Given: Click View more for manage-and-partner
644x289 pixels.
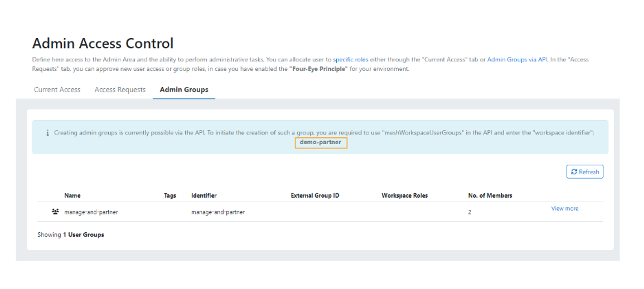Looking at the screenshot, I should (x=564, y=209).
